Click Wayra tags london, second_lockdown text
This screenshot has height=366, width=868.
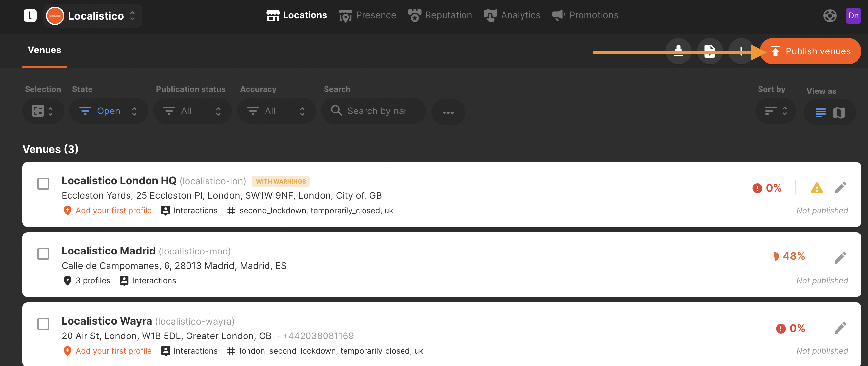tap(331, 351)
